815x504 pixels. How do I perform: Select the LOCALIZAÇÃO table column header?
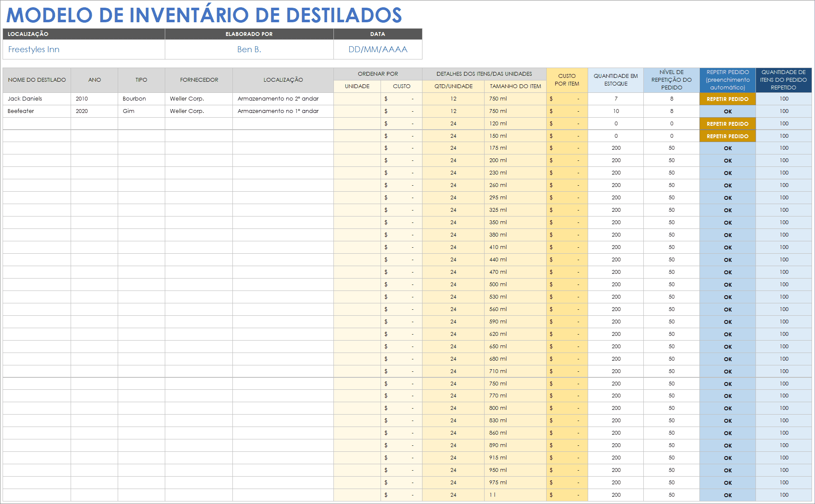click(283, 80)
